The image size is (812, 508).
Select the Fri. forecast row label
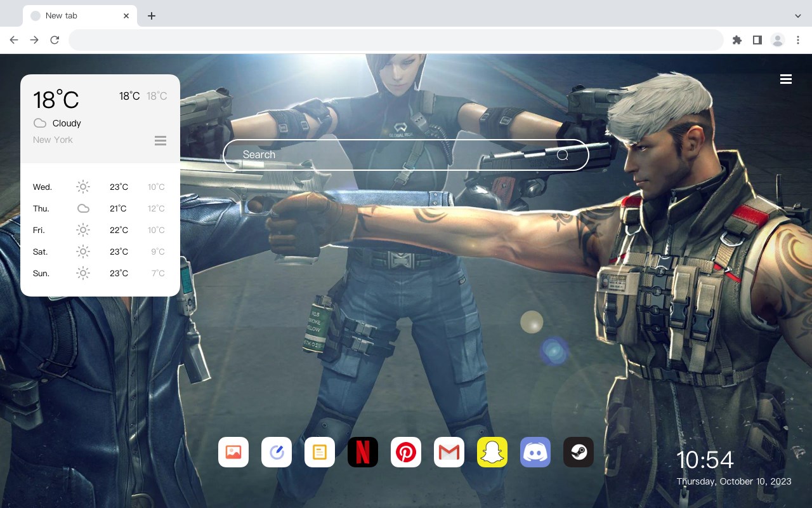click(x=39, y=230)
